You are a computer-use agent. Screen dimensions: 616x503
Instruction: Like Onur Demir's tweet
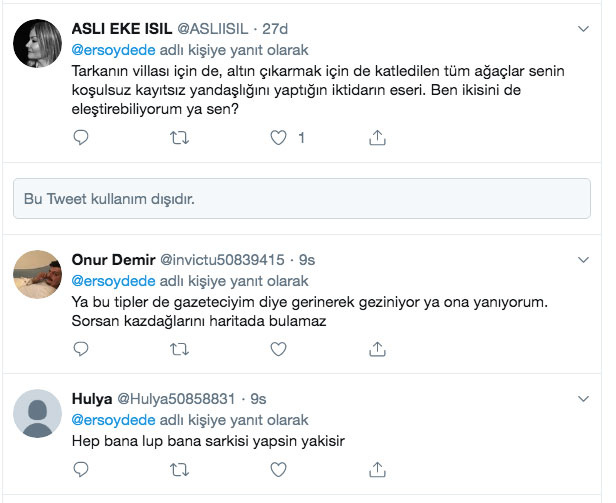279,349
